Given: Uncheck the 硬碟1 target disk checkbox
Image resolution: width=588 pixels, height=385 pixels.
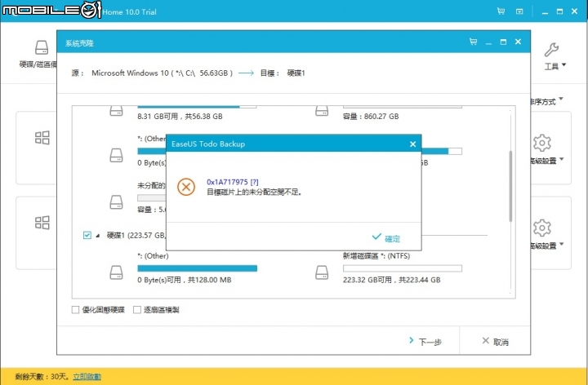Looking at the screenshot, I should coord(87,235).
